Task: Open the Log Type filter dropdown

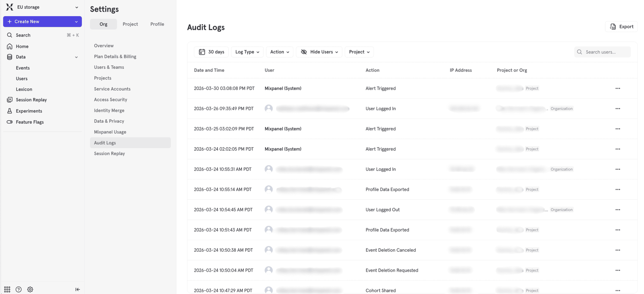Action: tap(247, 52)
